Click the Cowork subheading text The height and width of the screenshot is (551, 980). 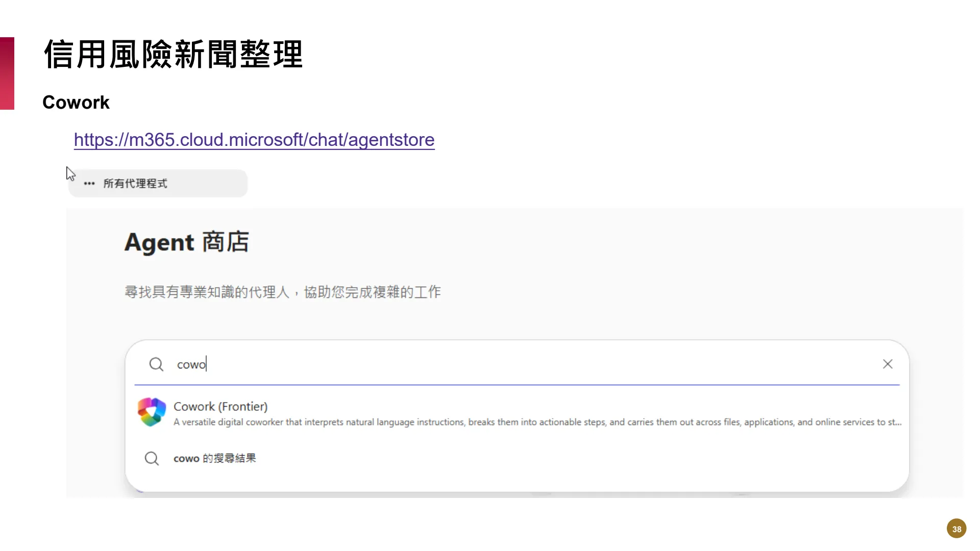(76, 103)
